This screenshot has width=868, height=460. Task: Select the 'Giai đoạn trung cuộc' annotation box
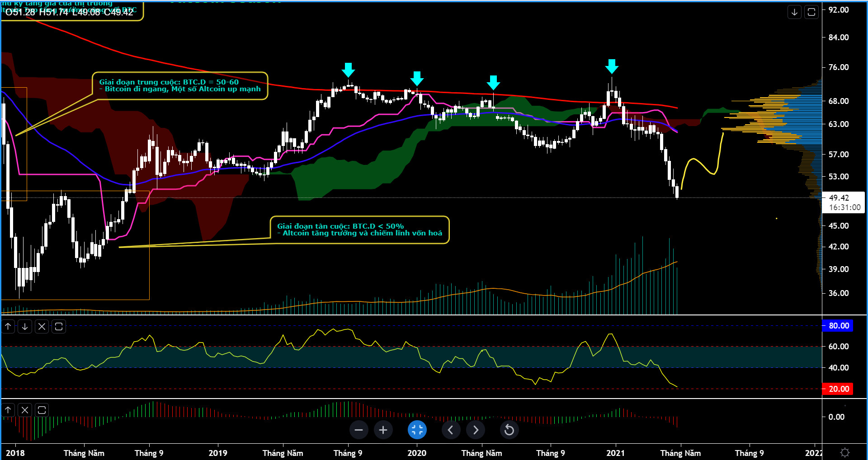(180, 85)
